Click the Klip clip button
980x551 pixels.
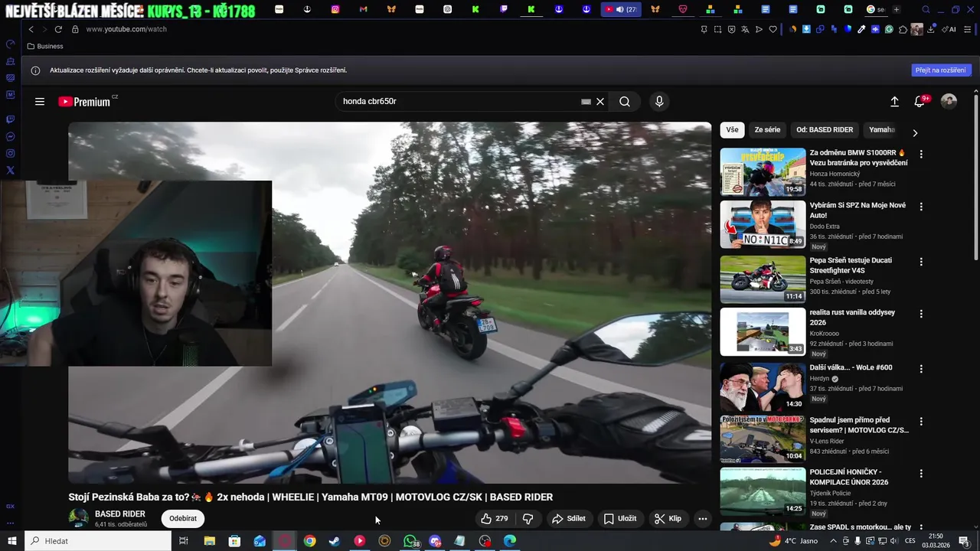(668, 518)
